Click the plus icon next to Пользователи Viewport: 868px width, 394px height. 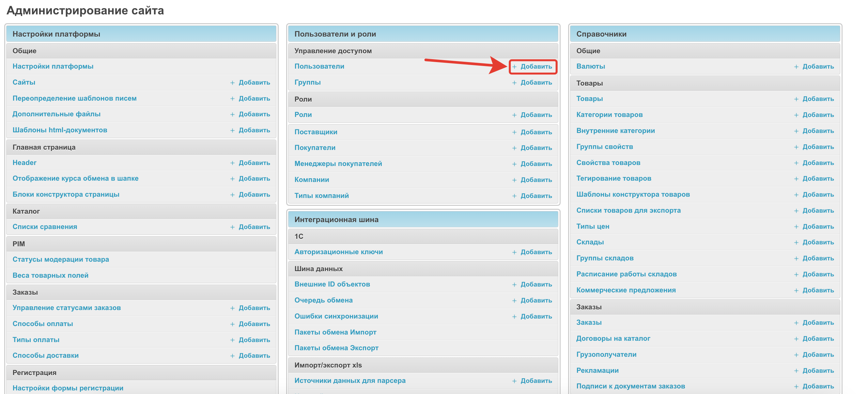514,67
